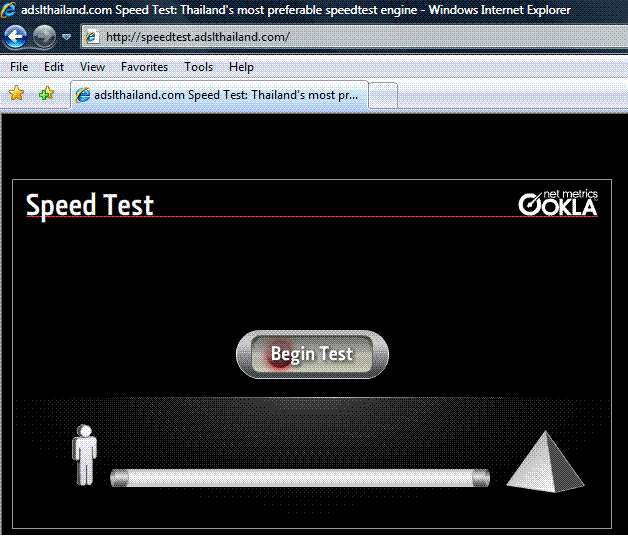Open Favorites Center star icon
Image resolution: width=628 pixels, height=556 pixels.
coord(16,93)
